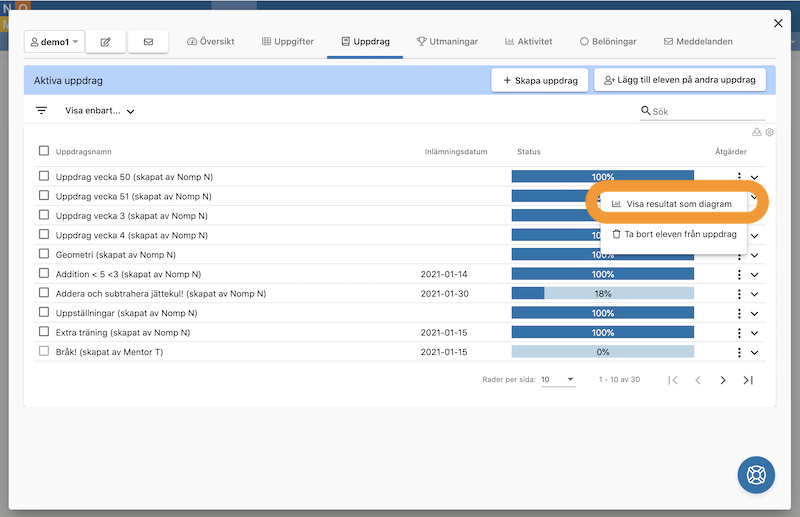Image resolution: width=800 pixels, height=517 pixels.
Task: Sort by Status column header
Action: (x=529, y=152)
